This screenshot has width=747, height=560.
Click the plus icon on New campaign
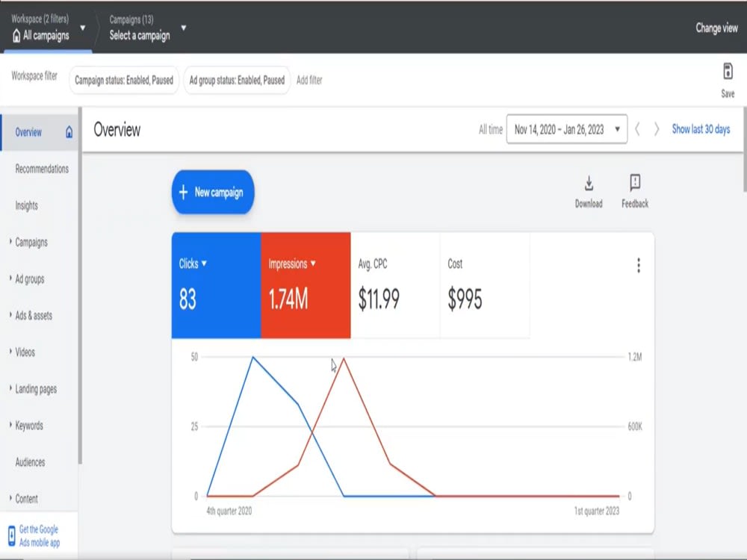(x=184, y=193)
